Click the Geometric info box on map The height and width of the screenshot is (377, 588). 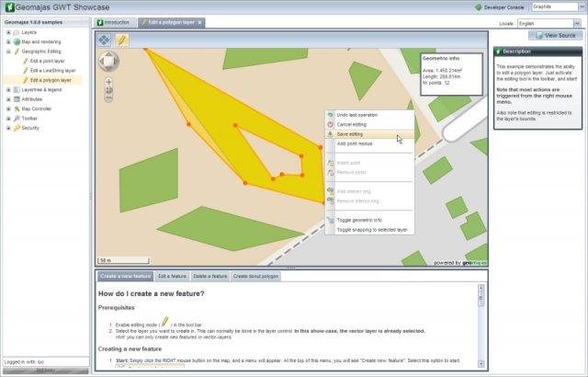451,74
